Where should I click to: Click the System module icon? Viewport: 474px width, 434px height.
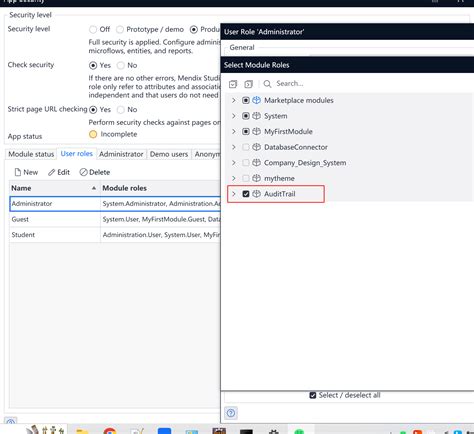click(x=256, y=116)
